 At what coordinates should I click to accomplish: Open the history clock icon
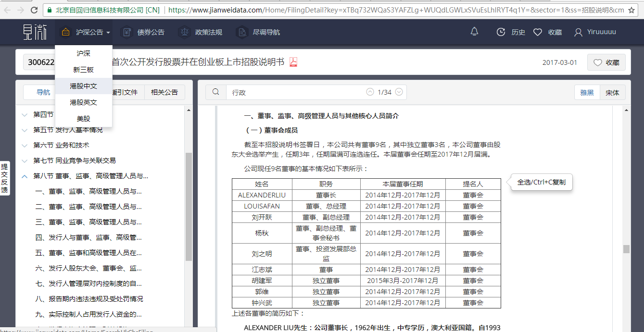[501, 32]
